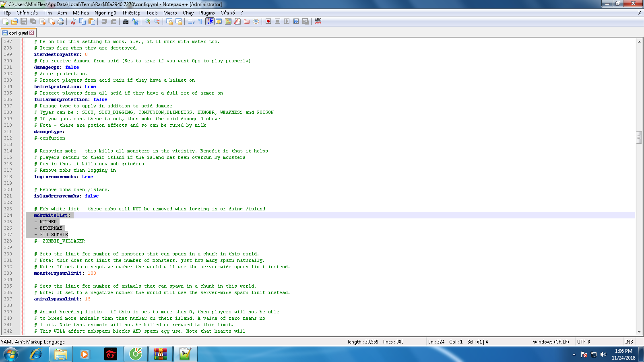This screenshot has height=362, width=644.
Task: Close document using menu bar X
Action: click(640, 13)
